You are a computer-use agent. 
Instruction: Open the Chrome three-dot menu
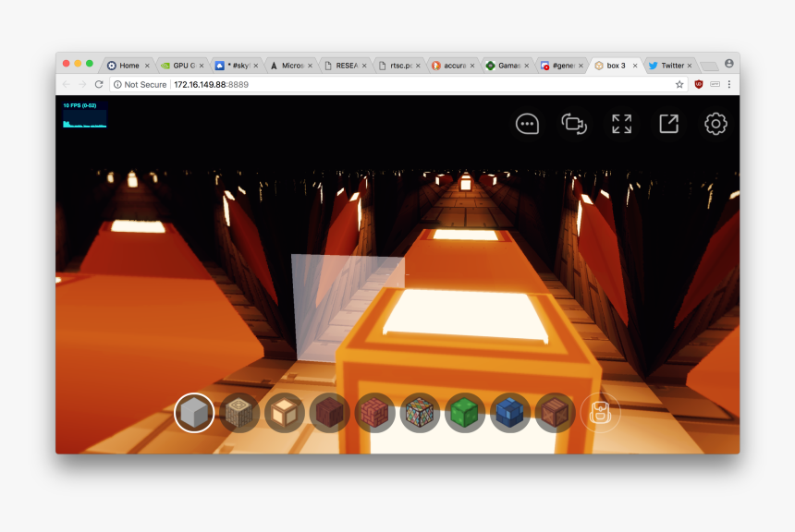(x=729, y=84)
